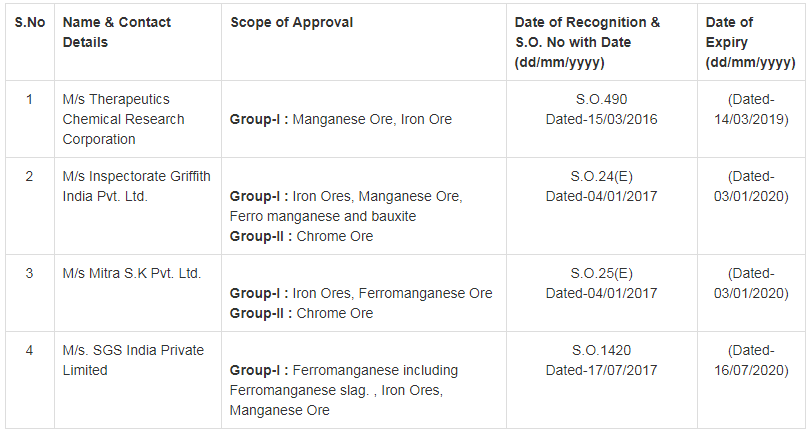Click the S.O.1420 recognition entry
Image resolution: width=811 pixels, height=434 pixels.
tap(601, 360)
